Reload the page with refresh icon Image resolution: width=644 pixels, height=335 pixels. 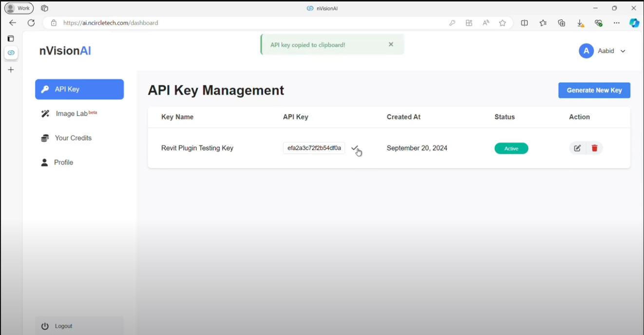pyautogui.click(x=31, y=23)
